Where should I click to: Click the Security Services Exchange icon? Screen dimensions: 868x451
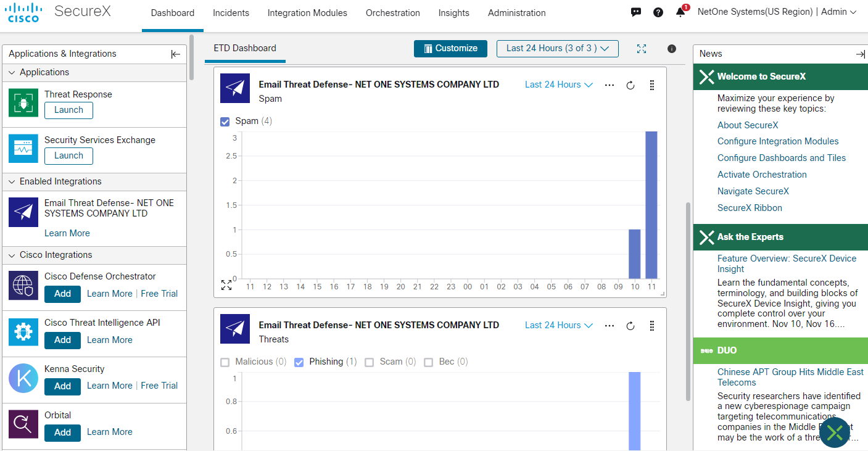click(x=23, y=148)
